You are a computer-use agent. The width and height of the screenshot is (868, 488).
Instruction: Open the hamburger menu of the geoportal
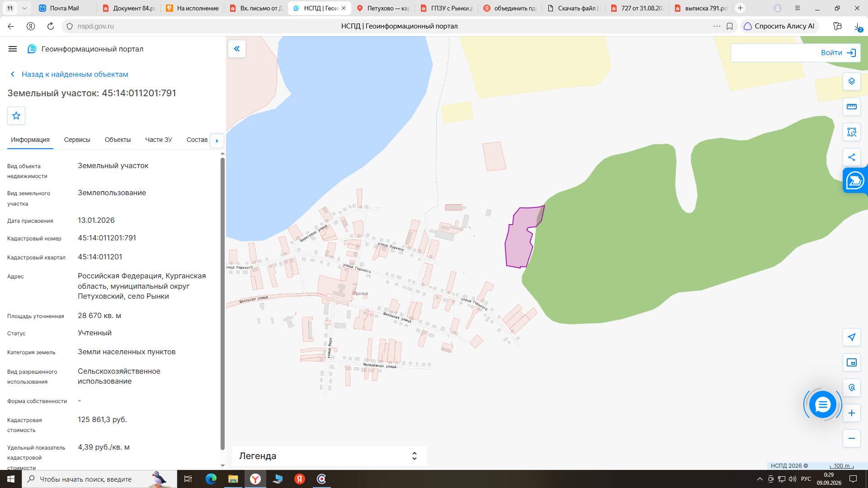[13, 49]
